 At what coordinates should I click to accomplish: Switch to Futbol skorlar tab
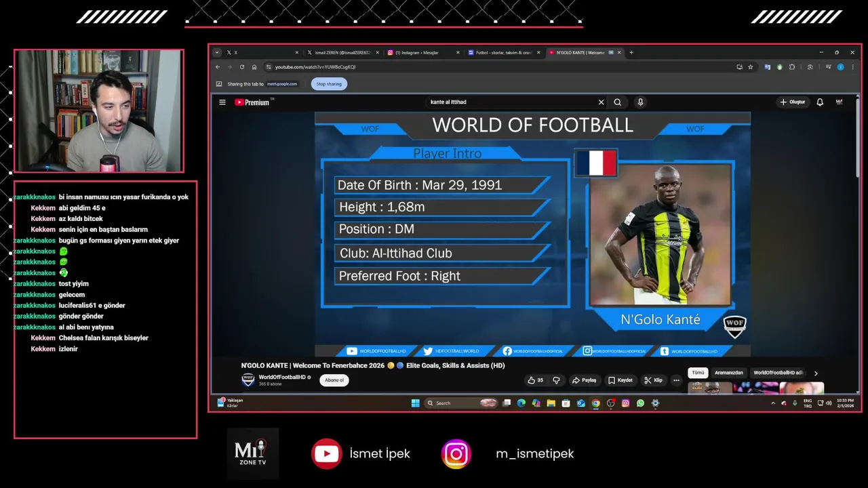click(504, 52)
